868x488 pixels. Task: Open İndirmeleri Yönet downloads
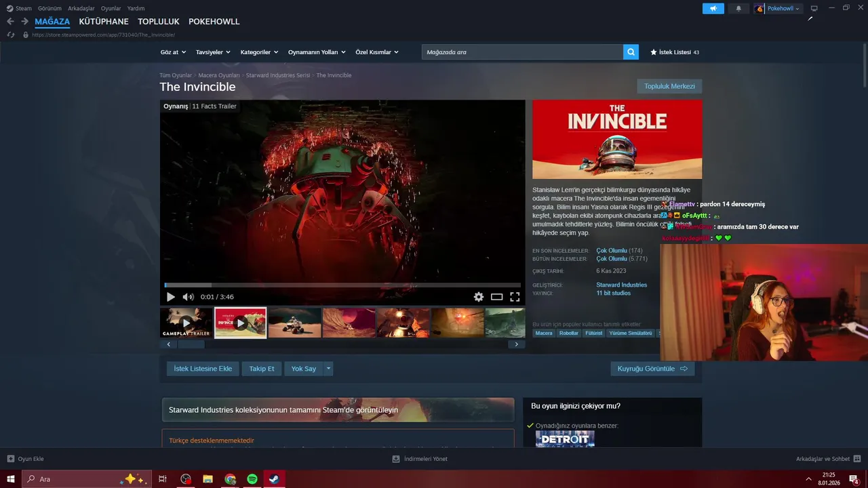(x=420, y=459)
